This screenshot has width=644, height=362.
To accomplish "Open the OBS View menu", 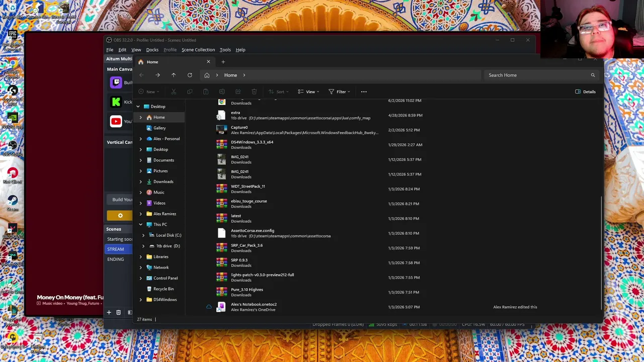I will 136,50.
